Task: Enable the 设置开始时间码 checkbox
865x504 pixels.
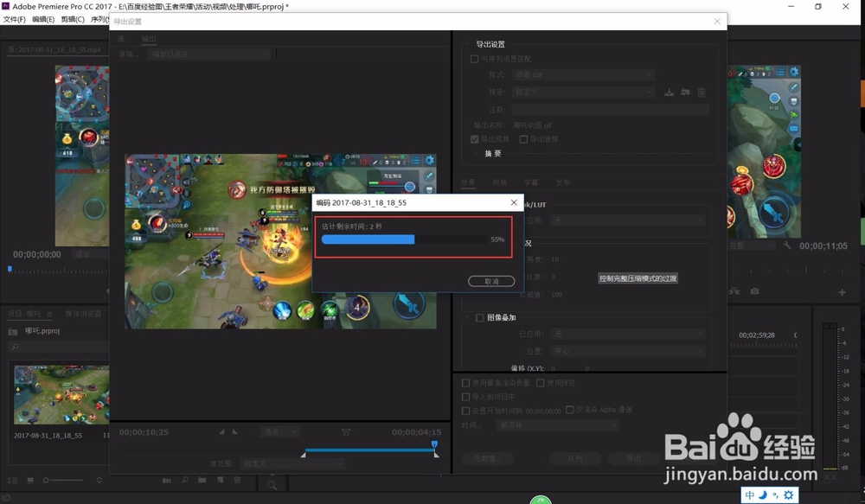Action: [x=465, y=411]
